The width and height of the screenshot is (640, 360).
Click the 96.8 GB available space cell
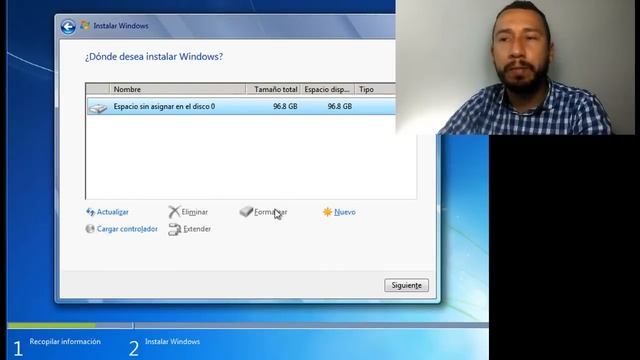coord(340,107)
